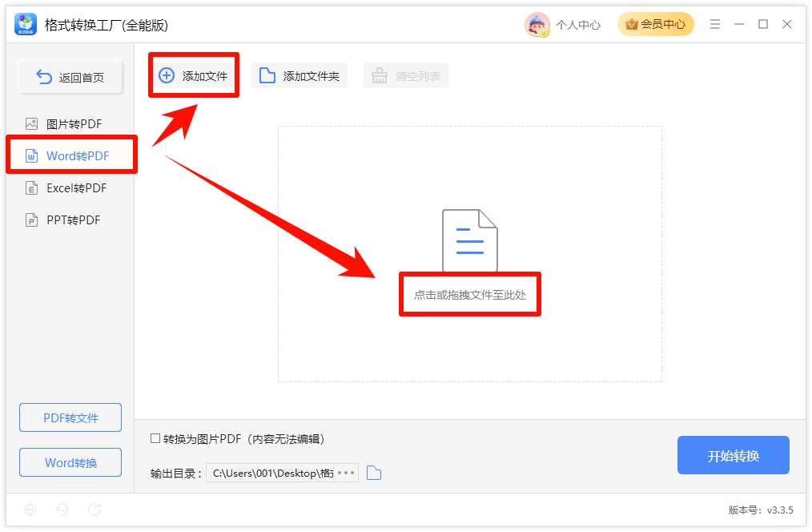Select Excel转PDF in the sidebar
This screenshot has height=532, width=812.
70,188
